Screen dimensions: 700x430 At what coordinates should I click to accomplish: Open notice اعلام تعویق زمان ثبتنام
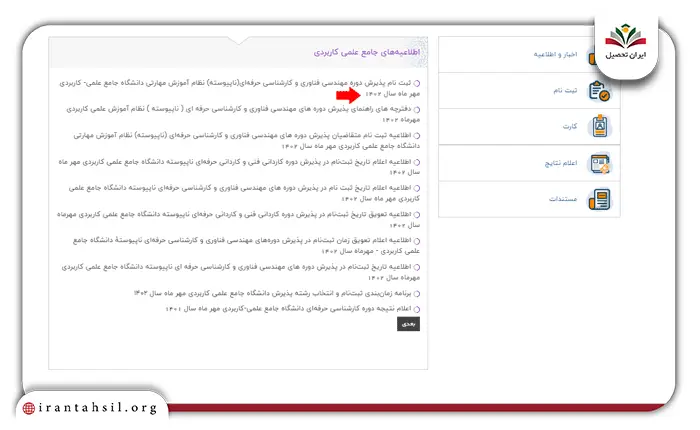tap(246, 246)
